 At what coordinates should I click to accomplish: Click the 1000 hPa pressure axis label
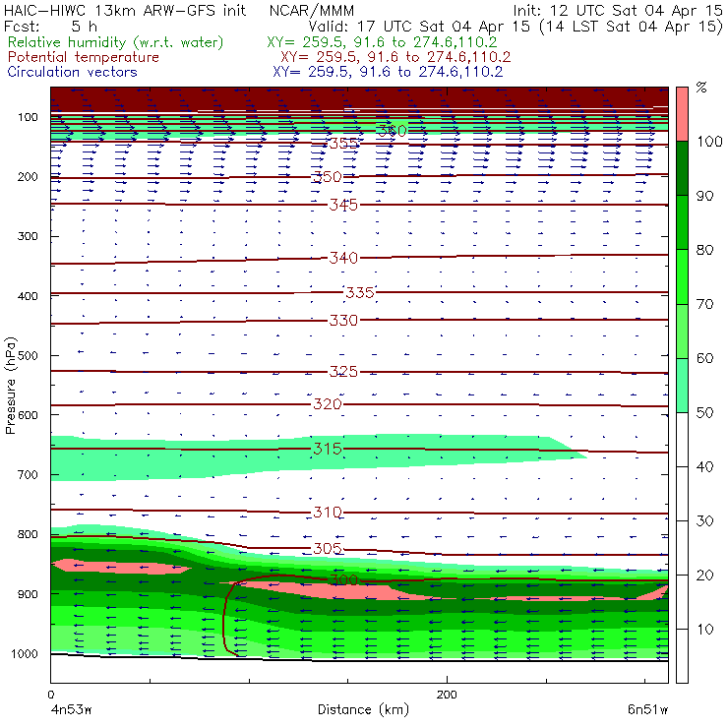(25, 653)
